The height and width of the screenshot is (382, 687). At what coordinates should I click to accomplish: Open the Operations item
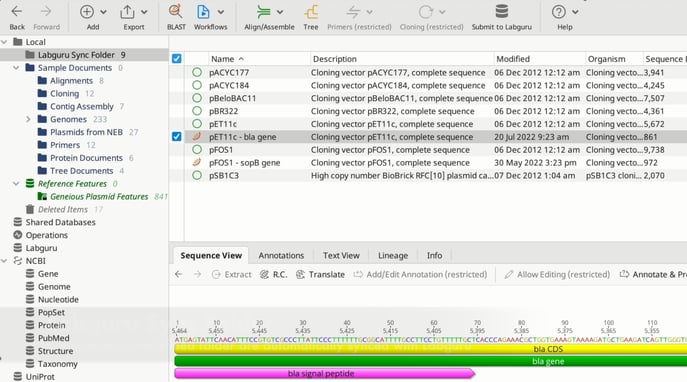click(46, 235)
